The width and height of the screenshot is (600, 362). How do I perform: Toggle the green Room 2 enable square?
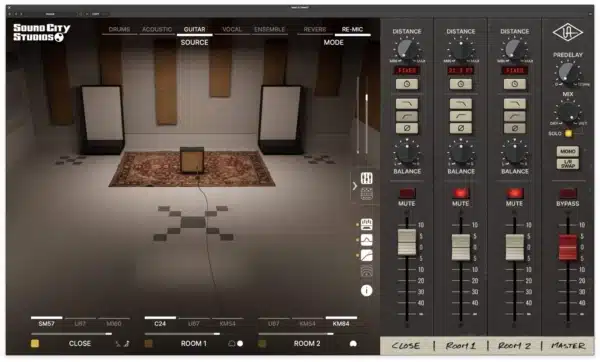[262, 343]
